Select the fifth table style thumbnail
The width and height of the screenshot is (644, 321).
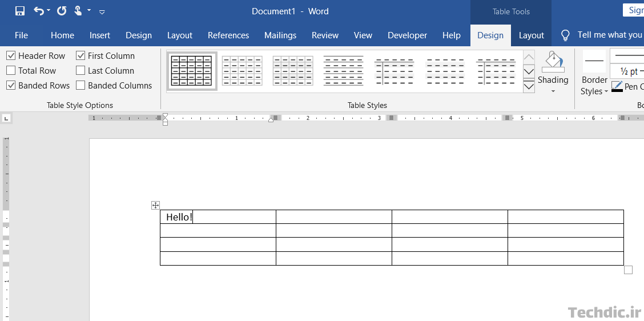pos(395,71)
